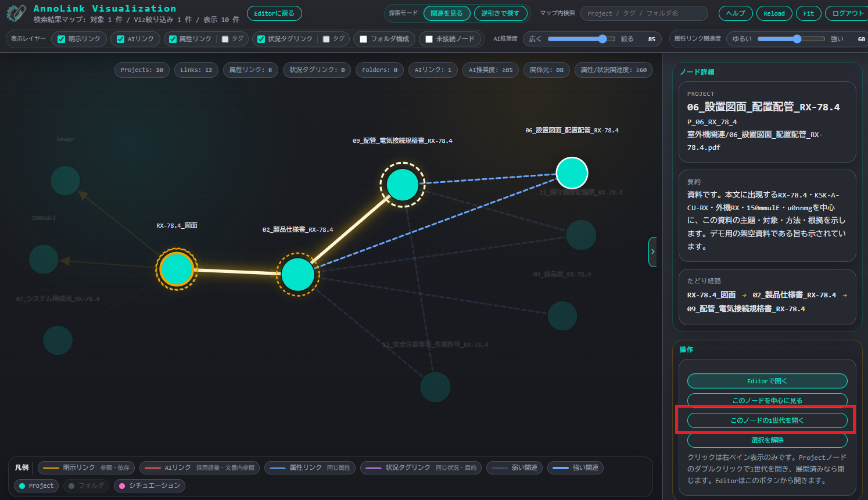Click the マップ内検索 input field
Viewport: 868px width, 500px height.
[x=644, y=13]
